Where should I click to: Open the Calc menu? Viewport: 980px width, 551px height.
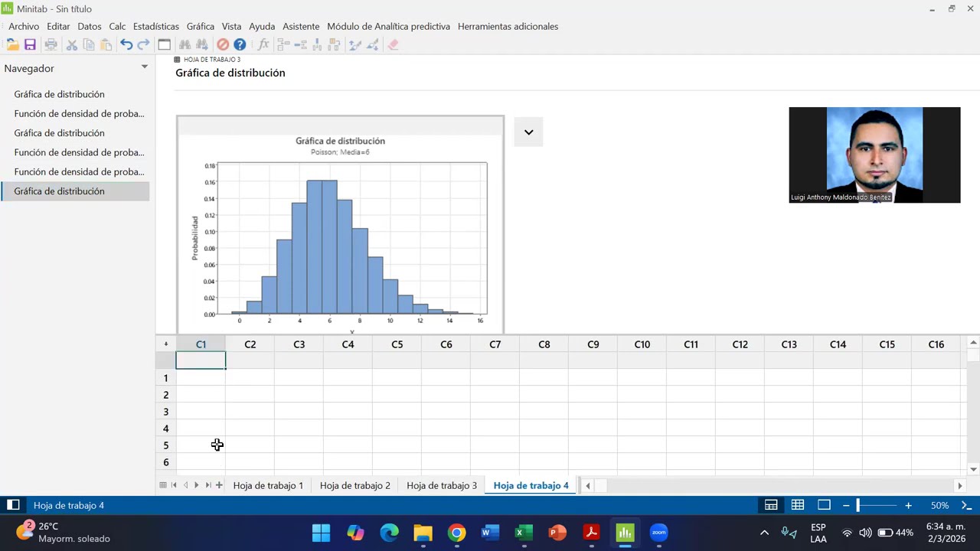point(117,26)
